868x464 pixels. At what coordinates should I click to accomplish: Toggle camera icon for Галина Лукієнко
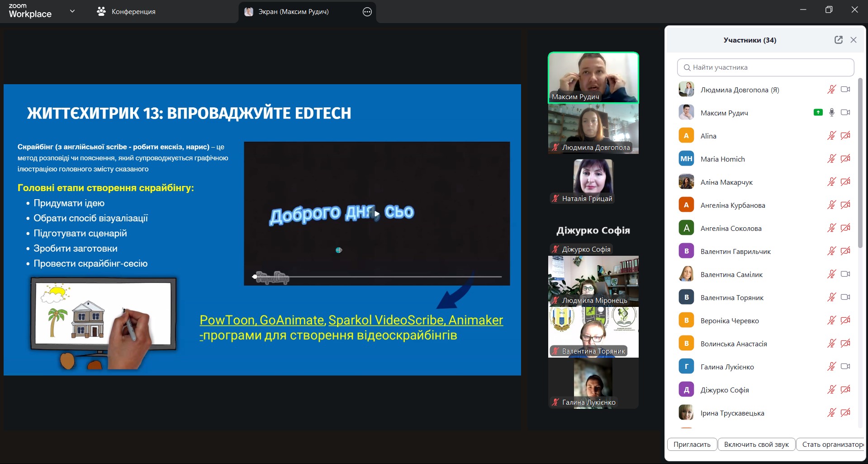tap(845, 366)
